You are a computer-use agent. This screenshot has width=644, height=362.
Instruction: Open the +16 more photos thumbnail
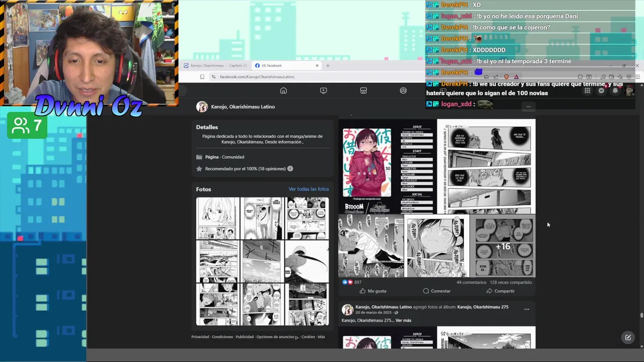[x=503, y=246]
